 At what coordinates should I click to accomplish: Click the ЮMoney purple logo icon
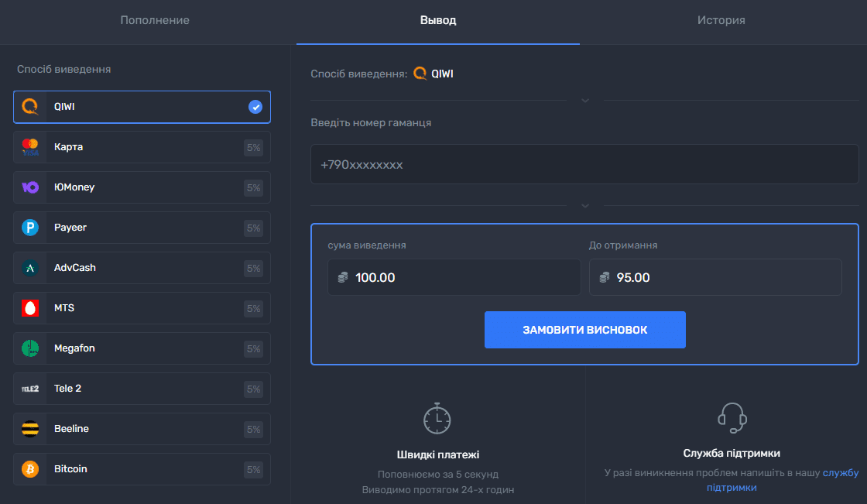(30, 187)
